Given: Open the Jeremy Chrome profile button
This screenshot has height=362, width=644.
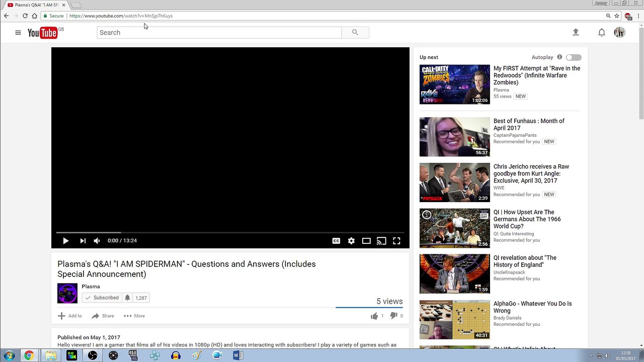Looking at the screenshot, I should (601, 3).
